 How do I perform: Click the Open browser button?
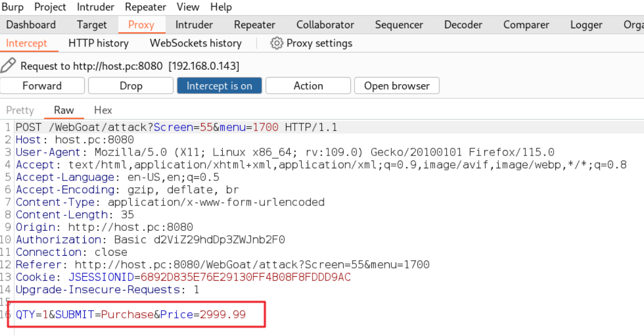click(397, 86)
